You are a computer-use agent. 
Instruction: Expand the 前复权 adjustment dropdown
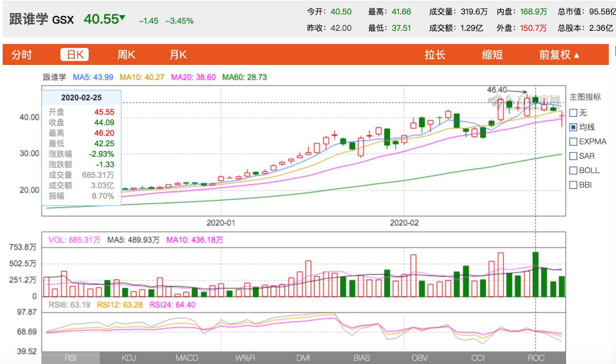(559, 55)
